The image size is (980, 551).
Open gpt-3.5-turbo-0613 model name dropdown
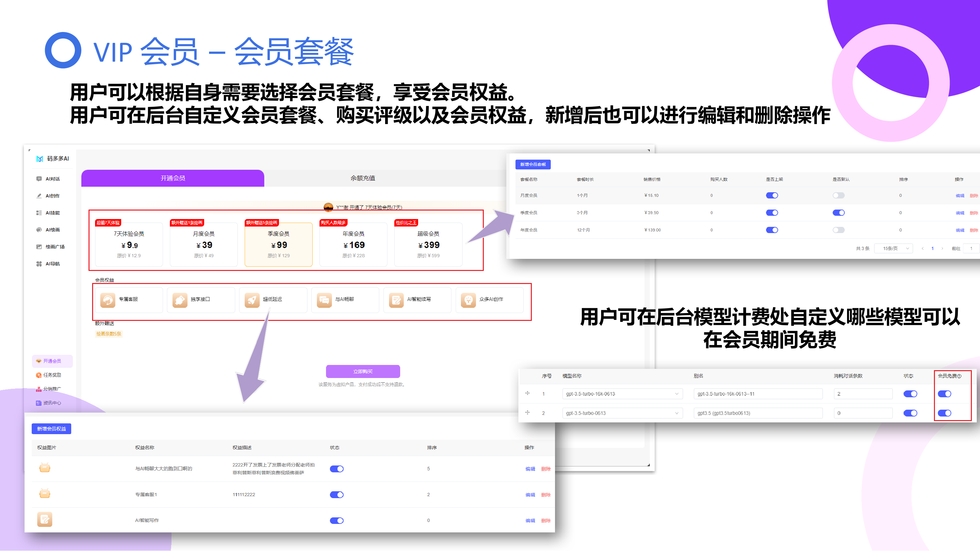point(677,413)
